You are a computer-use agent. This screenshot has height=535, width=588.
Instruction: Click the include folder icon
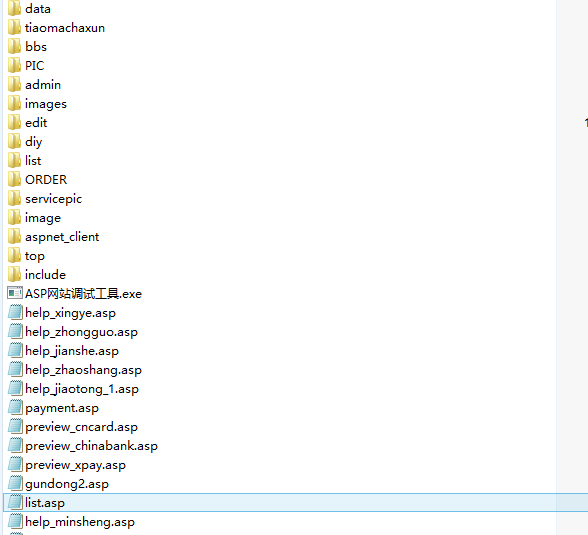coord(14,274)
